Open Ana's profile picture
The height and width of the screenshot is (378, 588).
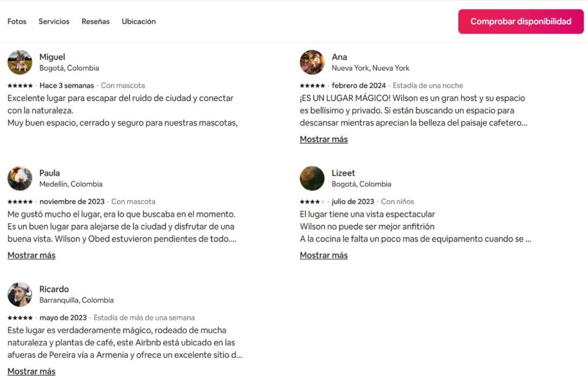coord(312,62)
